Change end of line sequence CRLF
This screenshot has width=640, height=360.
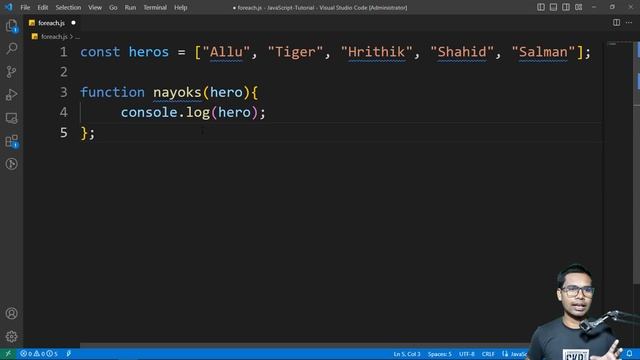point(488,354)
